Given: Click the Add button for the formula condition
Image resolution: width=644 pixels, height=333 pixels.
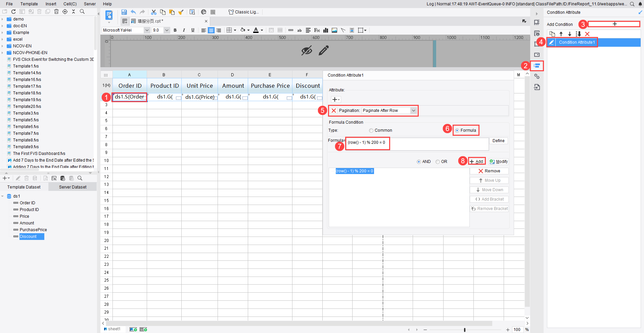Looking at the screenshot, I should [476, 162].
